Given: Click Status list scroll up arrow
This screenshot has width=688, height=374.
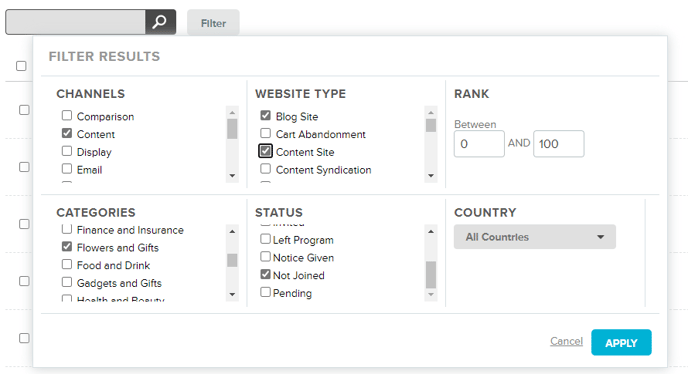Looking at the screenshot, I should click(x=431, y=231).
